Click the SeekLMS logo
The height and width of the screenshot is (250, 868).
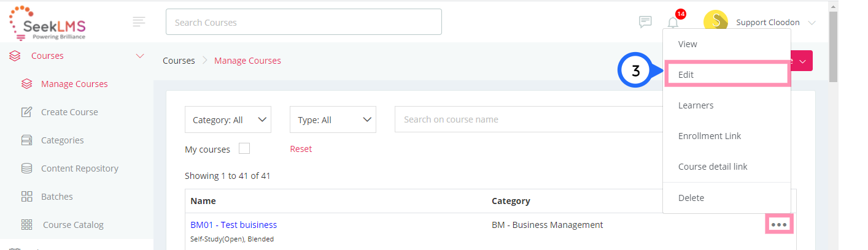point(47,23)
